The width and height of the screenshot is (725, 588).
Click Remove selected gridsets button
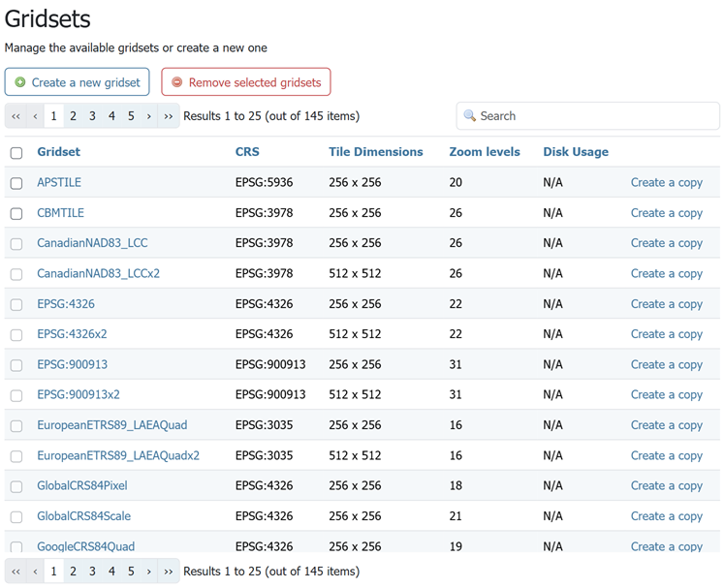[x=246, y=82]
